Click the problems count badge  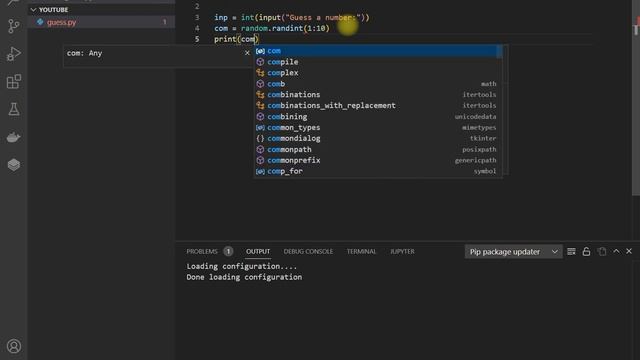(228, 251)
